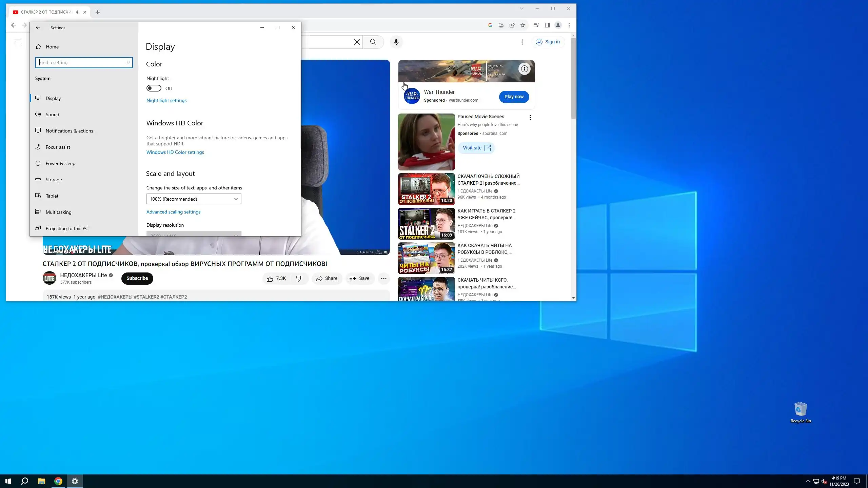
Task: Open Chrome side panel icon
Action: 547,25
